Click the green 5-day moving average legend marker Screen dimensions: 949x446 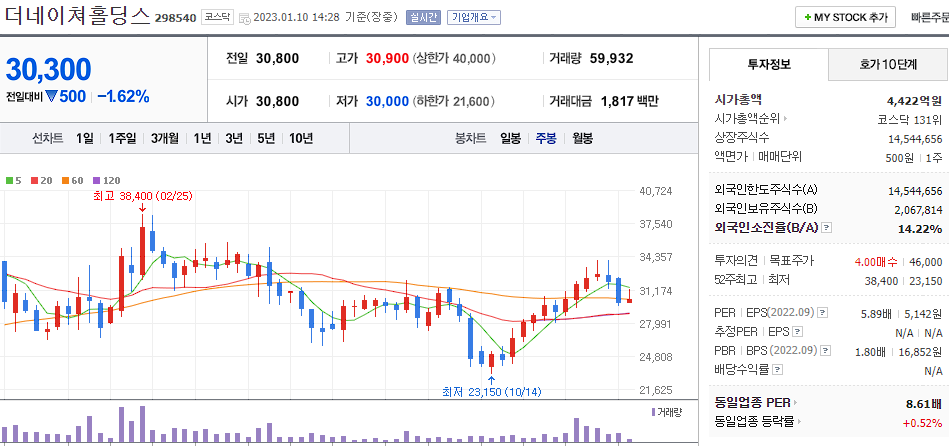[x=9, y=180]
